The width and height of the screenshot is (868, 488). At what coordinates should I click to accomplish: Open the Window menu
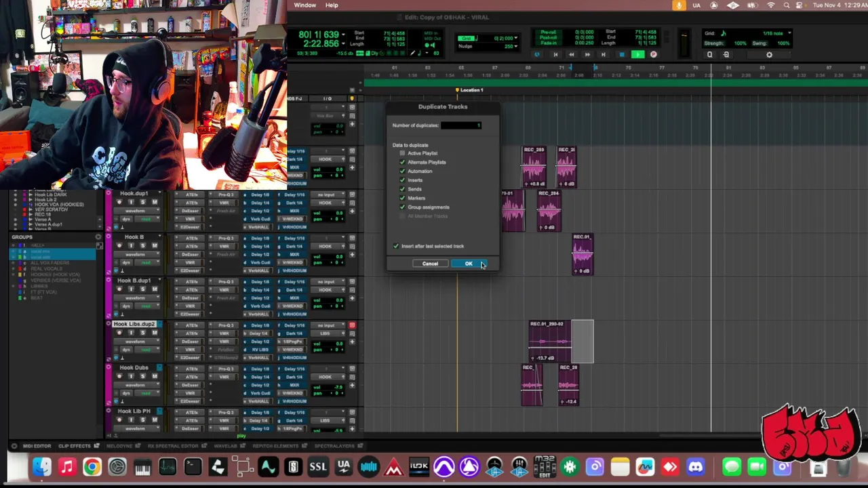(305, 5)
